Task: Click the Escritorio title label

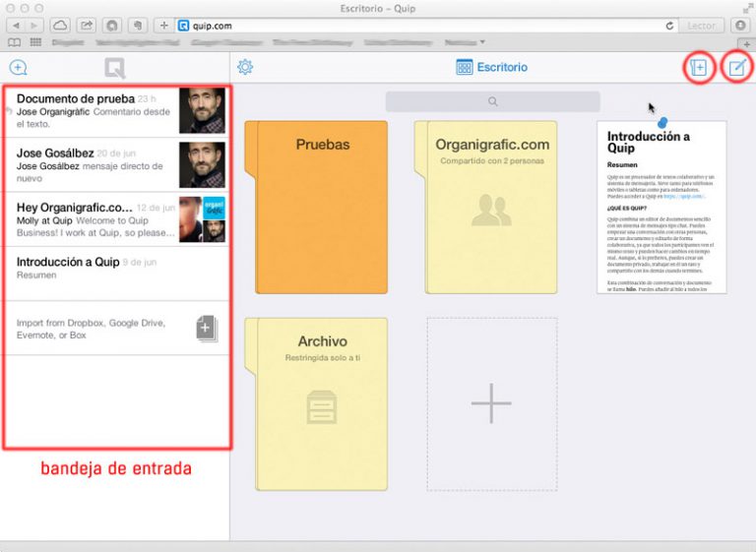Action: [x=502, y=67]
